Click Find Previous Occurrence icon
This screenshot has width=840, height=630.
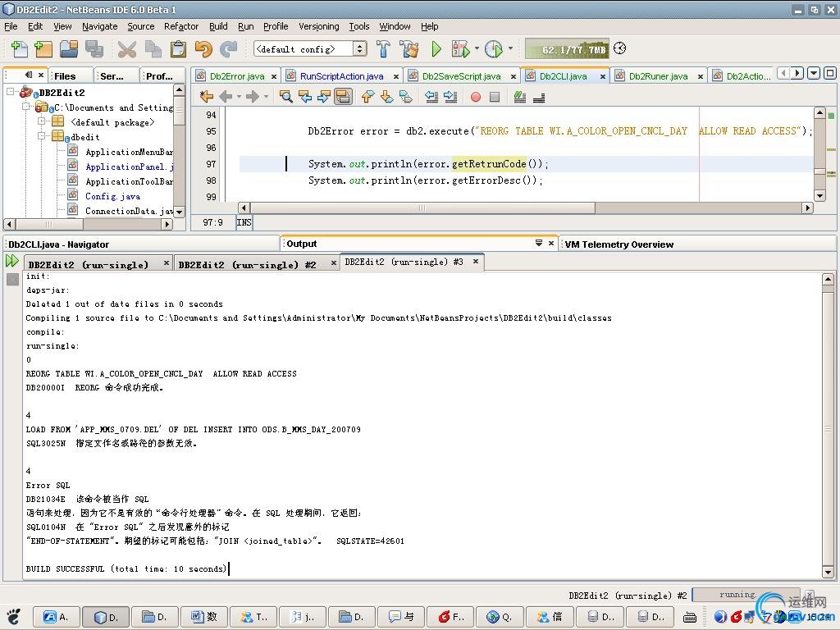[x=305, y=97]
